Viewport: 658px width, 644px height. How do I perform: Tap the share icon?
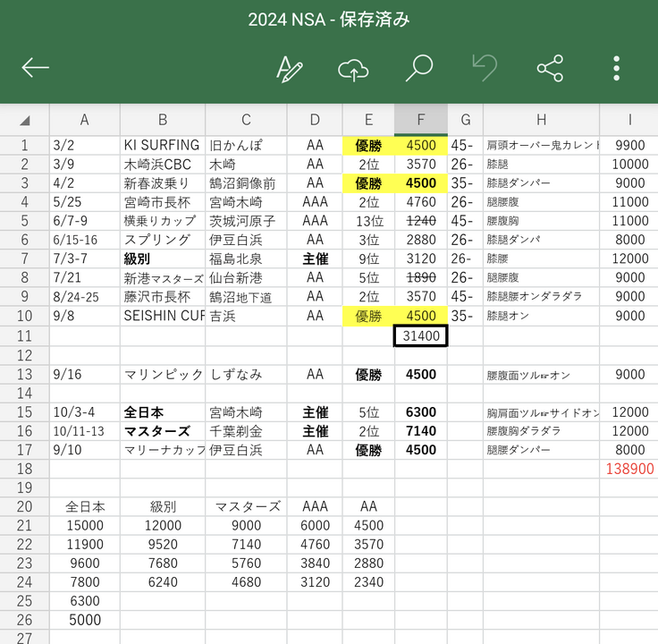550,68
